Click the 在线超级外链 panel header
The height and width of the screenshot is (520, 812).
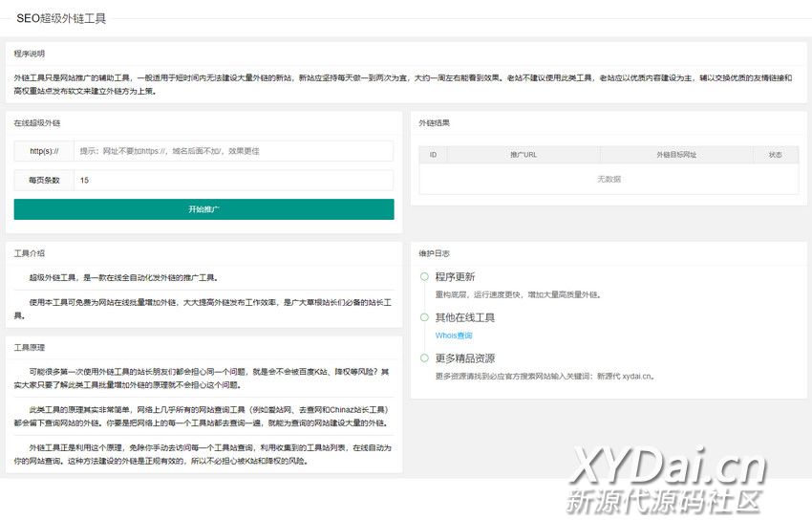(36, 123)
